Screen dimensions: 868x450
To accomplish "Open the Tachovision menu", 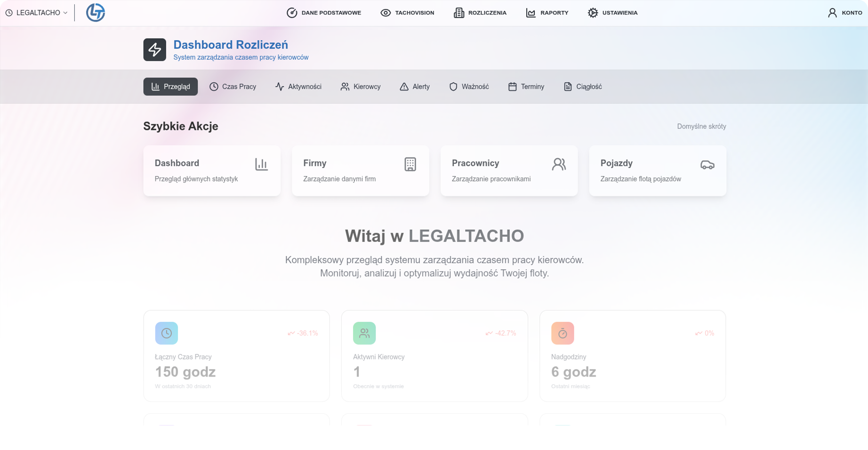I will point(407,13).
